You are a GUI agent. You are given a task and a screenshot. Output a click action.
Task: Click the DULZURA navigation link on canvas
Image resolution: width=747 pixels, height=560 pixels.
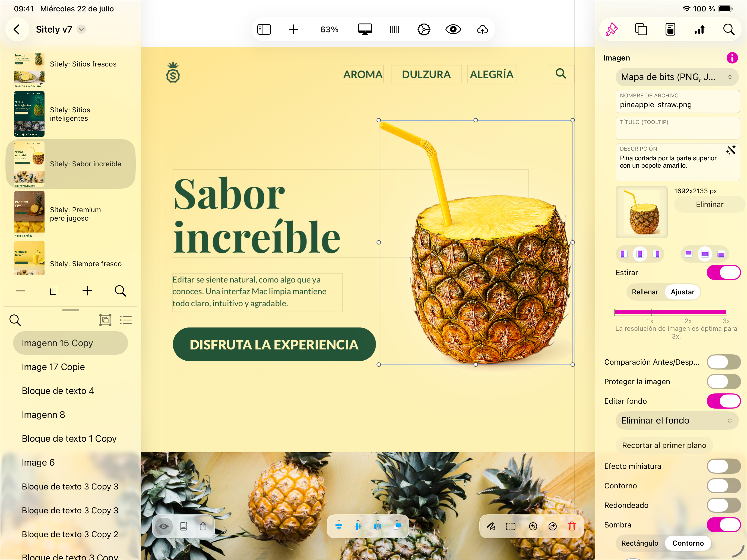click(x=426, y=74)
